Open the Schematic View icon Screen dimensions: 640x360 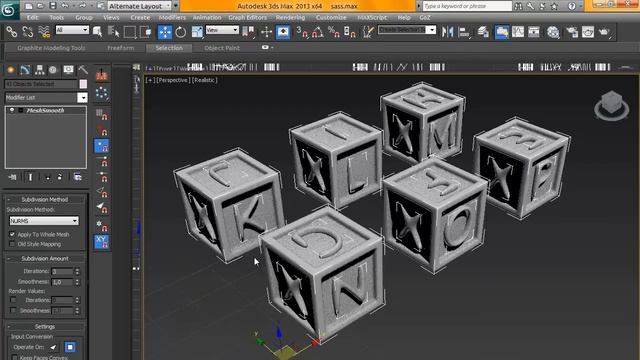coord(534,31)
